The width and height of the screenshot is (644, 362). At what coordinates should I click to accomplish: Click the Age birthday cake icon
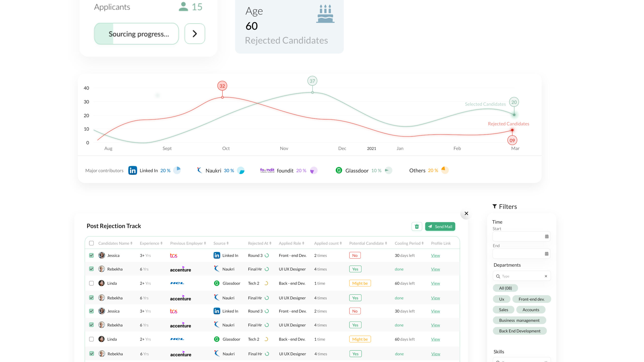(325, 14)
